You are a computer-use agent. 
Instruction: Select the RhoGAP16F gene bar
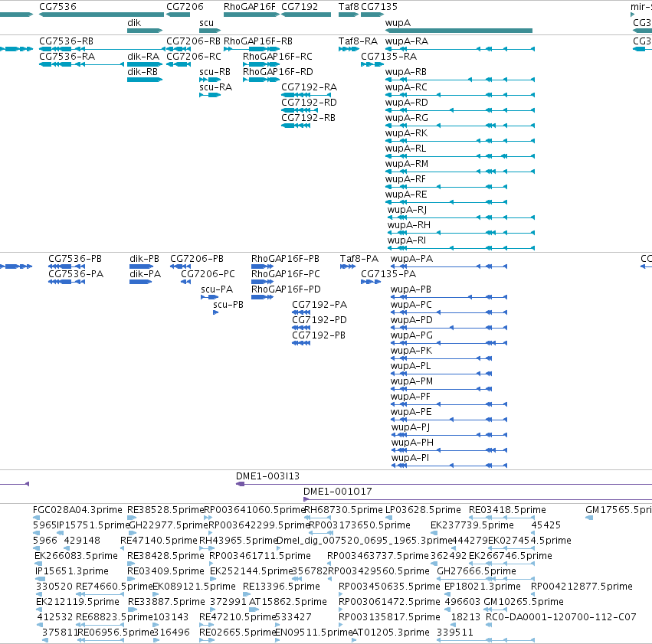(251, 15)
